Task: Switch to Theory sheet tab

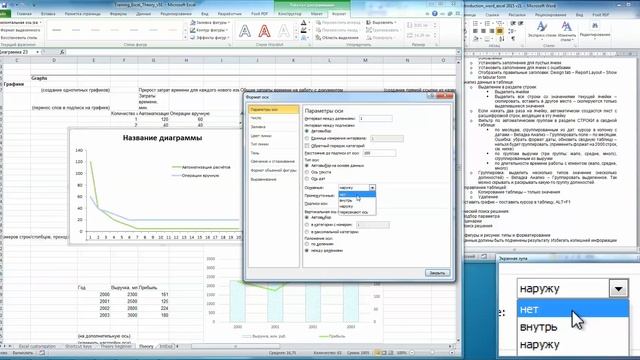Action: tap(146, 346)
